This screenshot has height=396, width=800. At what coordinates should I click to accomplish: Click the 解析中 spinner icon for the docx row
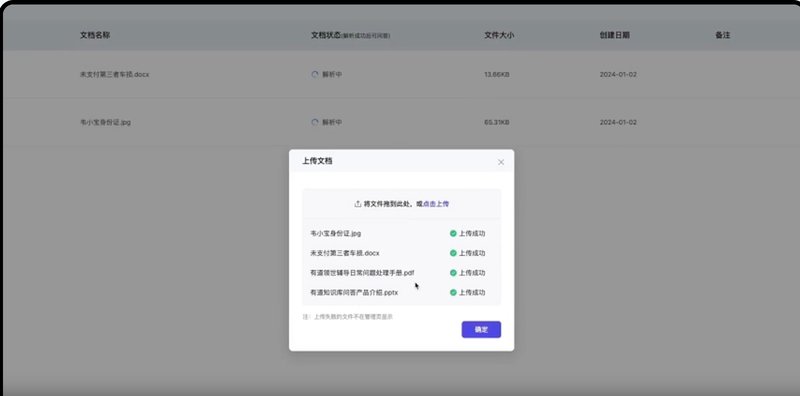315,75
